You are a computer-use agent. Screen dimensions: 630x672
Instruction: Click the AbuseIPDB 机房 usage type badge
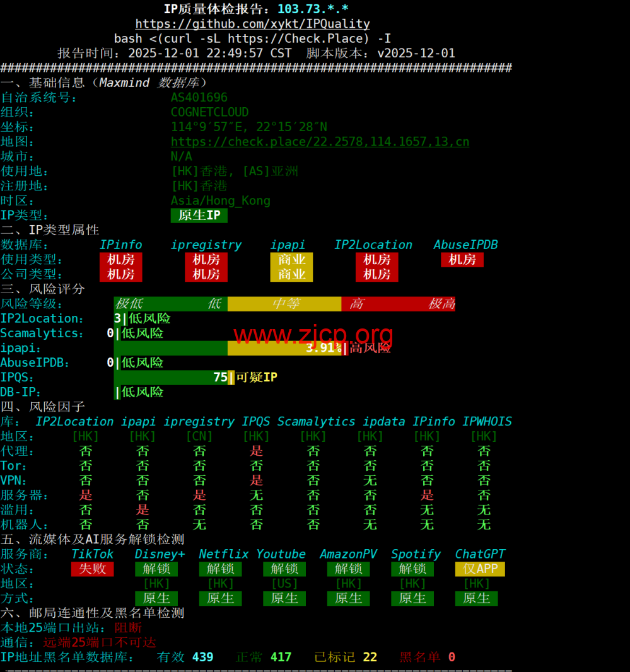click(462, 259)
